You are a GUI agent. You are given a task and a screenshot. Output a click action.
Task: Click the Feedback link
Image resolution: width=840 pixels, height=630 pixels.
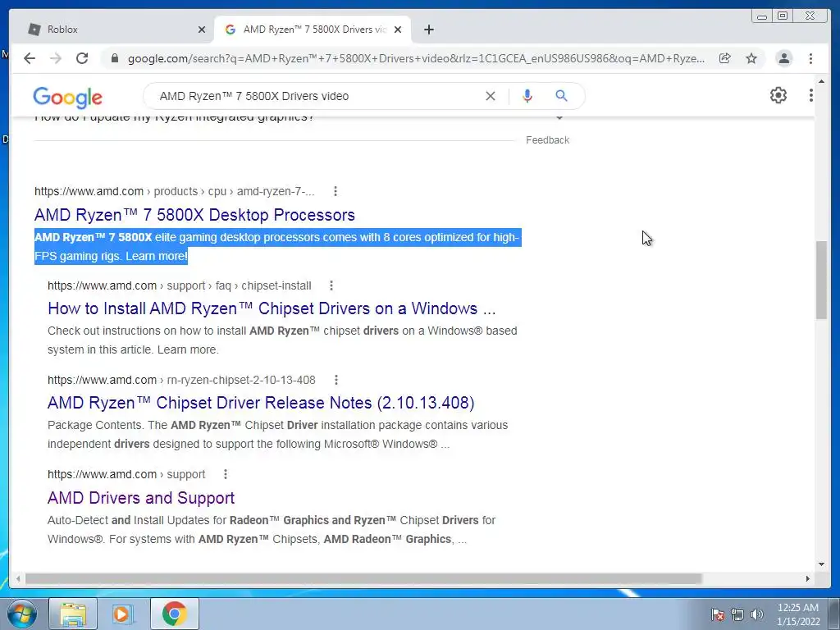click(547, 139)
